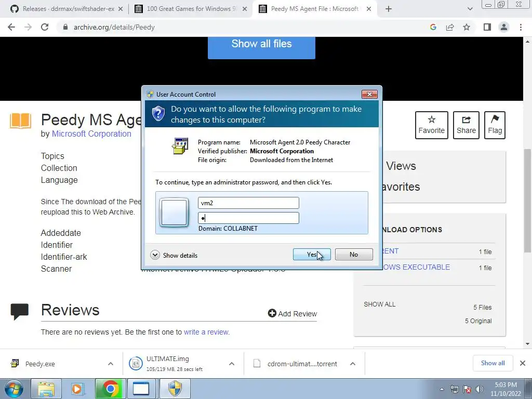
Task: Close the downloads shelf
Action: tap(523, 363)
